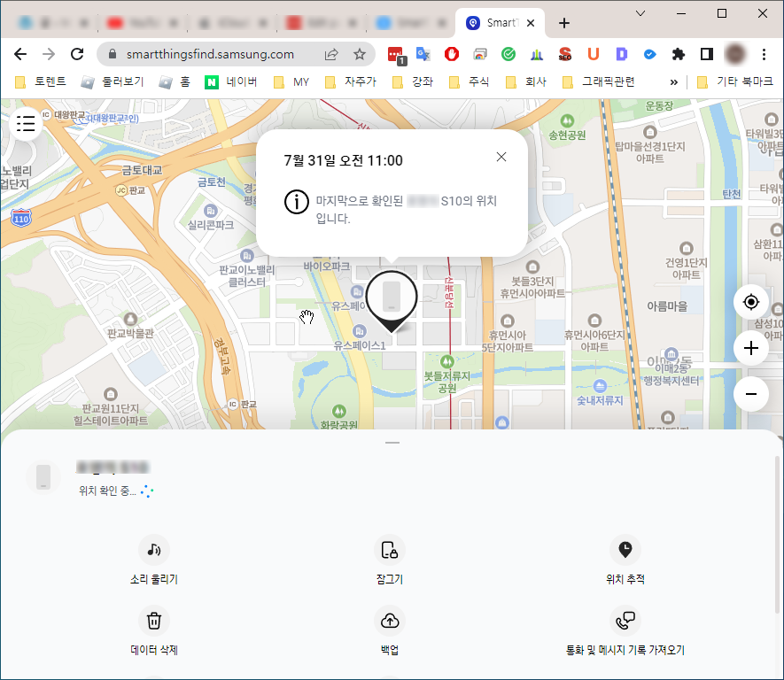Open the MY bookmark folder
This screenshot has width=784, height=680.
(292, 82)
